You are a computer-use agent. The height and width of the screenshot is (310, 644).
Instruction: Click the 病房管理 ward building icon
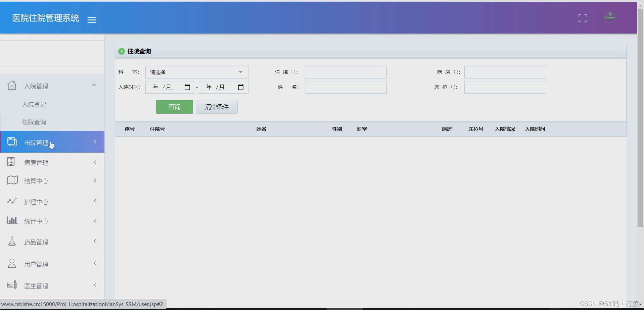tap(11, 162)
